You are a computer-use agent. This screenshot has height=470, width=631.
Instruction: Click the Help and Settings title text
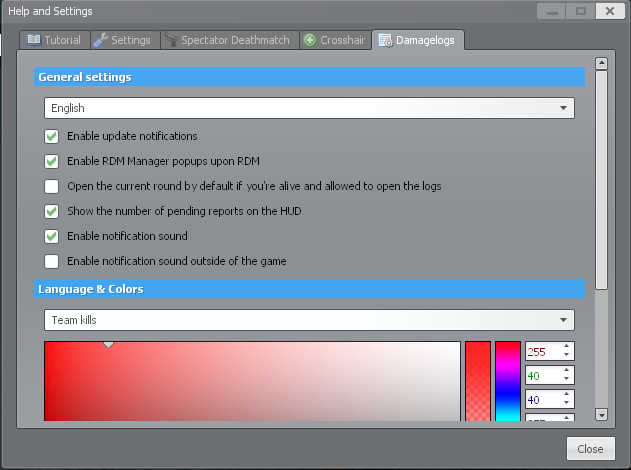pyautogui.click(x=50, y=11)
